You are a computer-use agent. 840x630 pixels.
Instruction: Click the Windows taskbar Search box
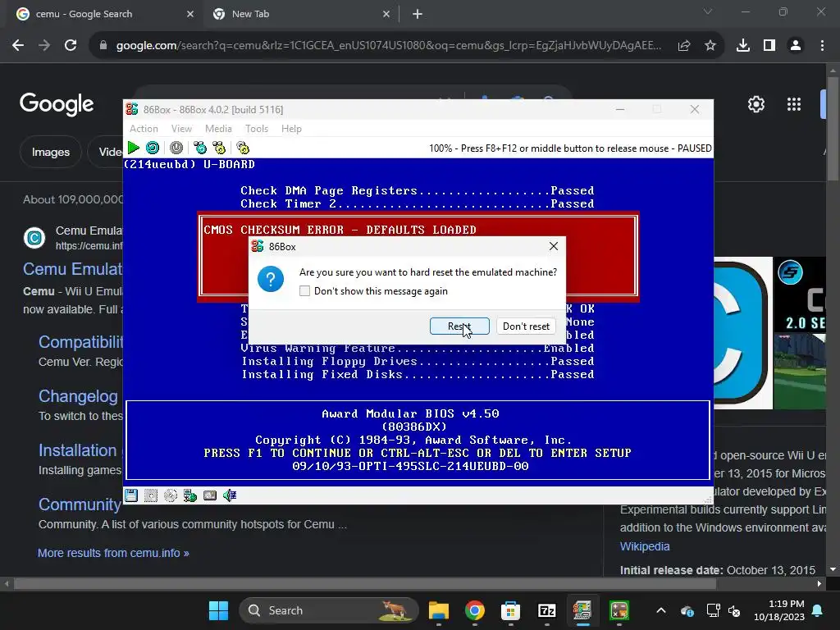pyautogui.click(x=329, y=610)
